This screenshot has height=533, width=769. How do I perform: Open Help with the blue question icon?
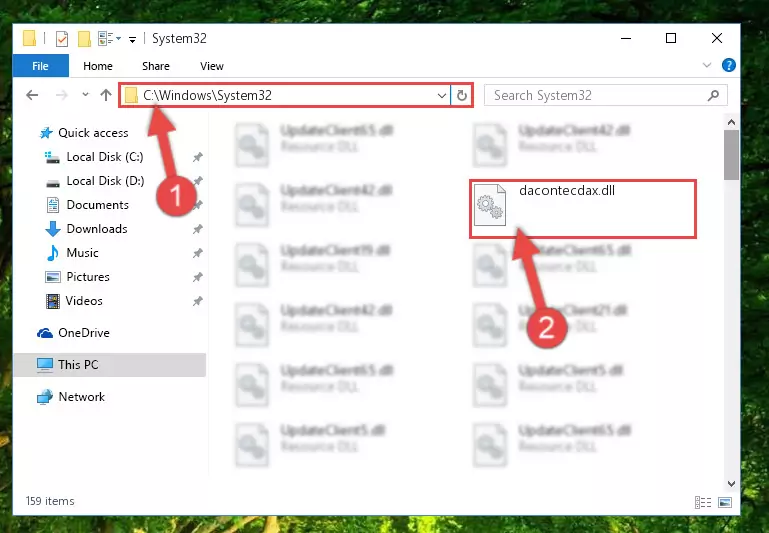(x=729, y=65)
